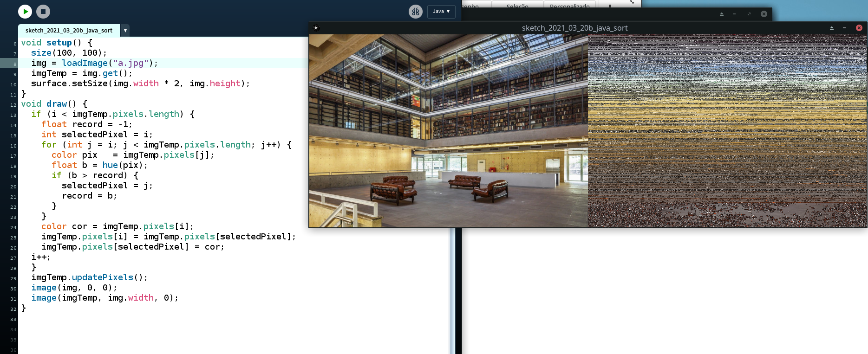Click the 'if (i < imgTemp.pixels.length)' line

click(113, 114)
